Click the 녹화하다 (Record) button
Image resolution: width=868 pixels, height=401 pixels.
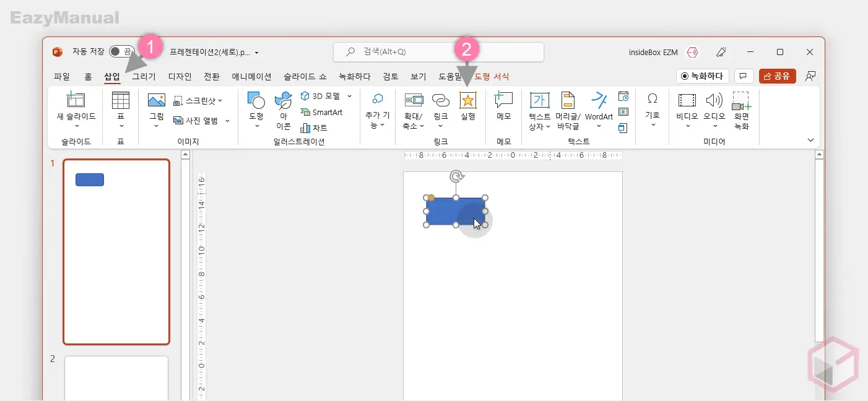point(702,76)
